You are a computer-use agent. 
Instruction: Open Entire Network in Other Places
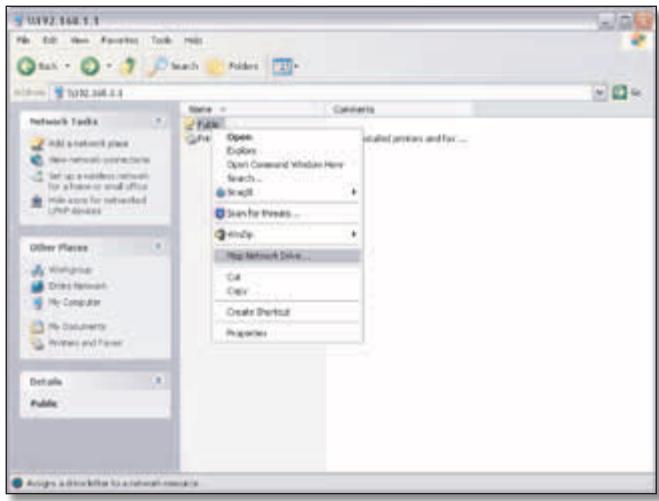(x=77, y=286)
